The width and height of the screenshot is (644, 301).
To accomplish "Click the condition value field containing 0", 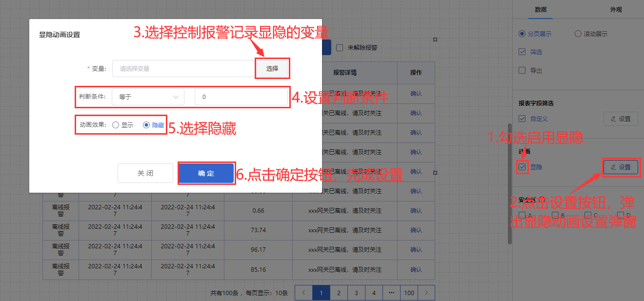I will coord(241,97).
